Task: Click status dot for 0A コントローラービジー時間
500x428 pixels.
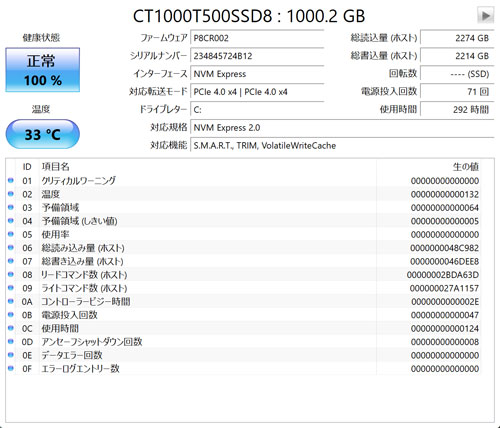Action: (x=11, y=301)
